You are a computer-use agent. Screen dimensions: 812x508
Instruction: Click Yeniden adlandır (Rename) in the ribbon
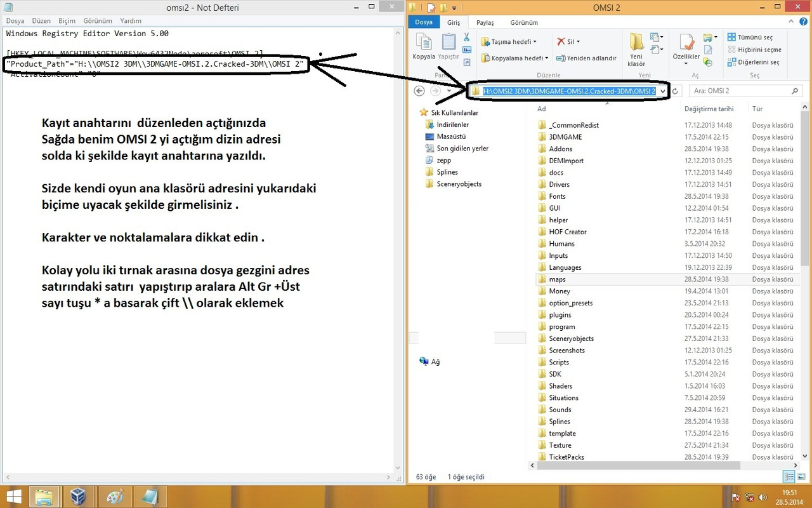586,58
